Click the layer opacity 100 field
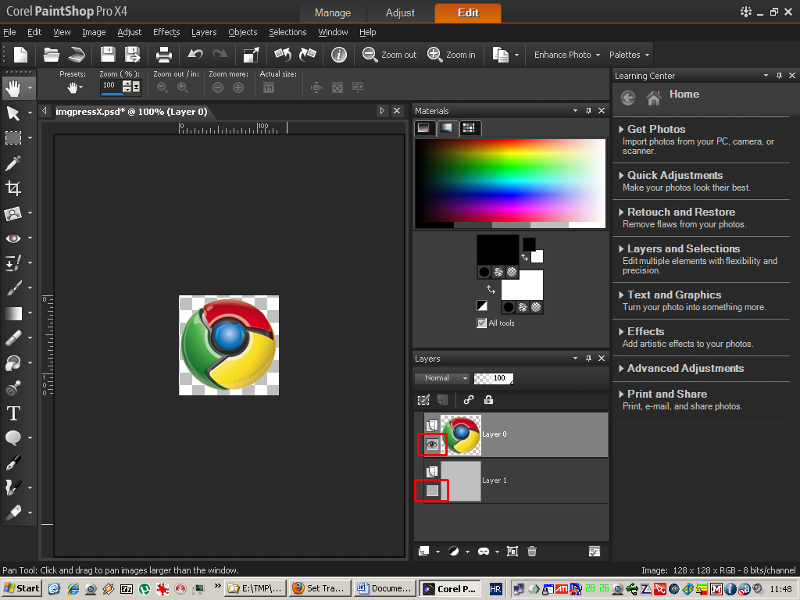The width and height of the screenshot is (800, 600). [493, 378]
